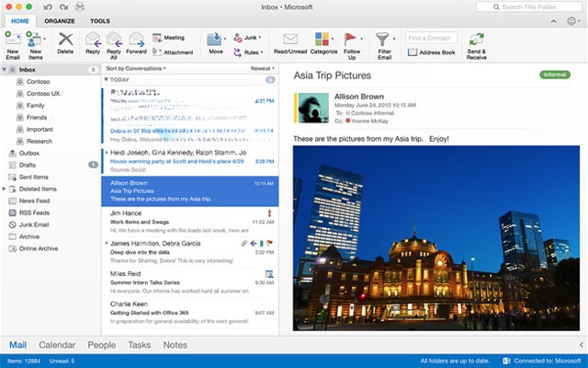Viewport: 588px width, 368px height.
Task: Collapse the TODAY message group
Action: click(x=107, y=80)
